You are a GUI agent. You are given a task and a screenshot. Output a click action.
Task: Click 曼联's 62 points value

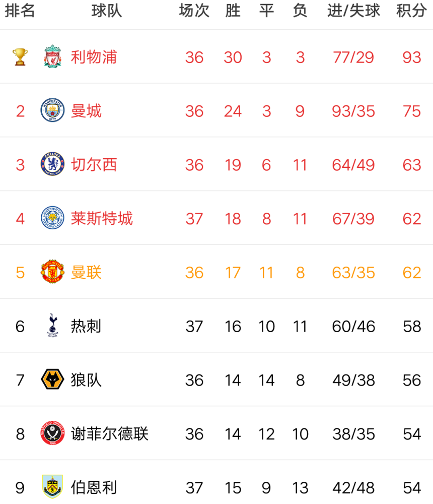411,273
